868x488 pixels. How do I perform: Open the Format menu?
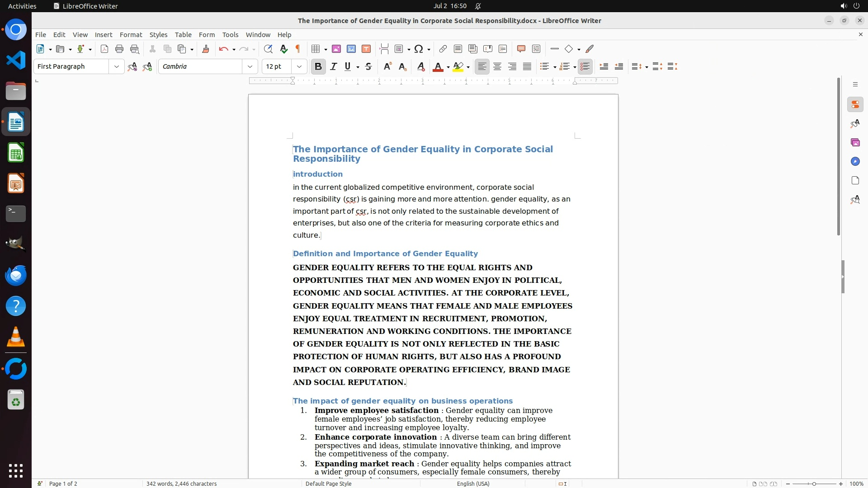pos(131,35)
